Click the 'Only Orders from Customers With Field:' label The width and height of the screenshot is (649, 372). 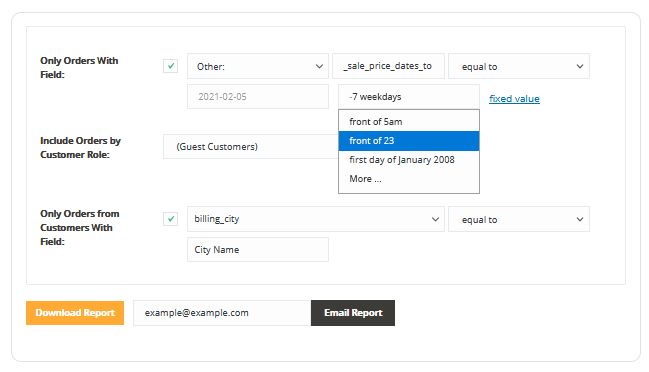point(79,228)
